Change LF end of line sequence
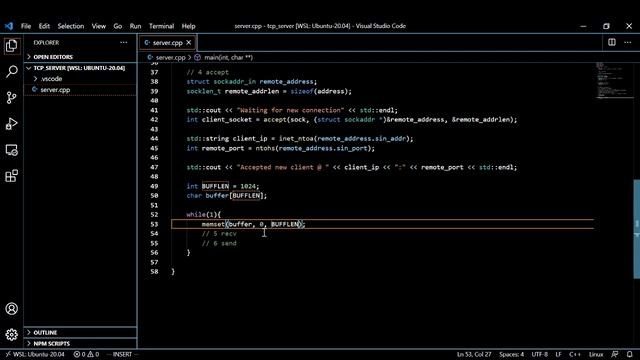Image resolution: width=640 pixels, height=360 pixels. click(x=558, y=354)
